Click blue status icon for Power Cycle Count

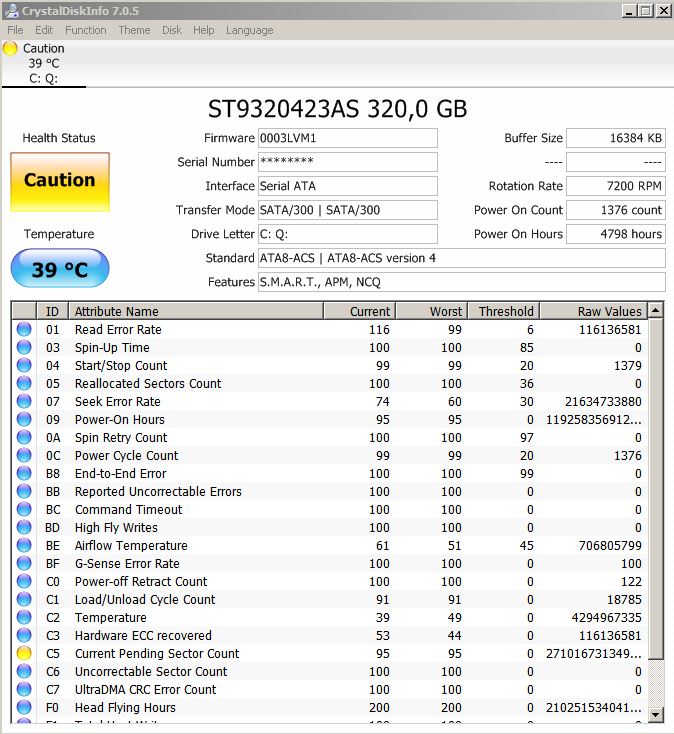click(24, 455)
